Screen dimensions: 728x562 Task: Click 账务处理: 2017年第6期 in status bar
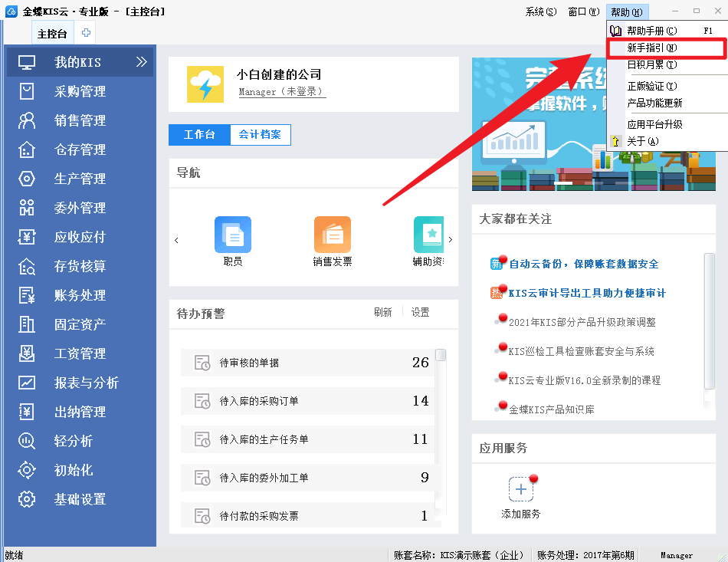click(585, 555)
